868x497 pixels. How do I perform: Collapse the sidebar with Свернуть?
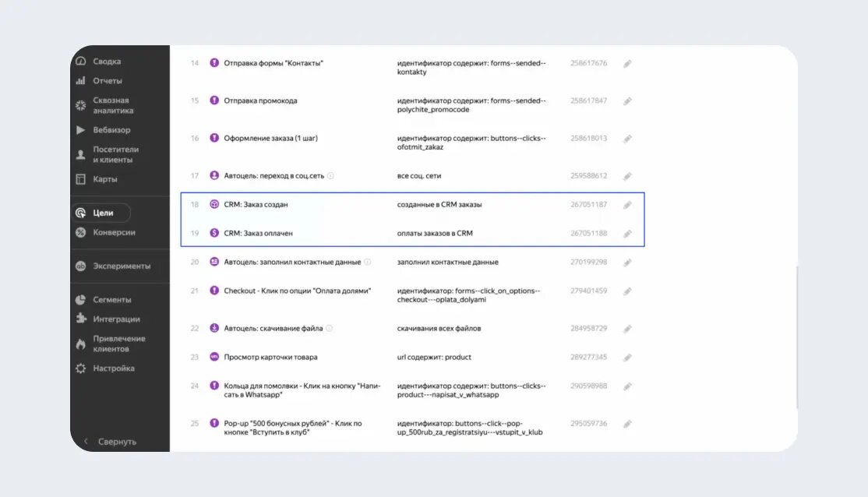click(111, 442)
